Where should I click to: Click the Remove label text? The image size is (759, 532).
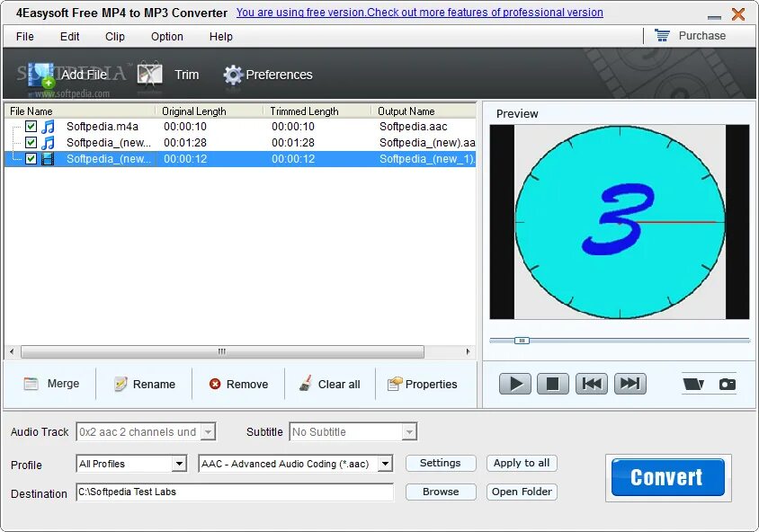pyautogui.click(x=247, y=385)
